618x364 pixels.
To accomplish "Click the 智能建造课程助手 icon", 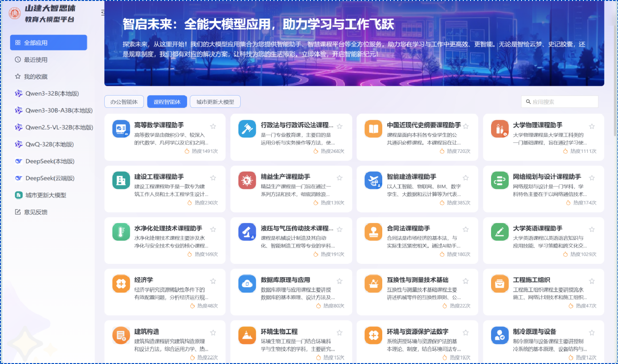I will 373,181.
